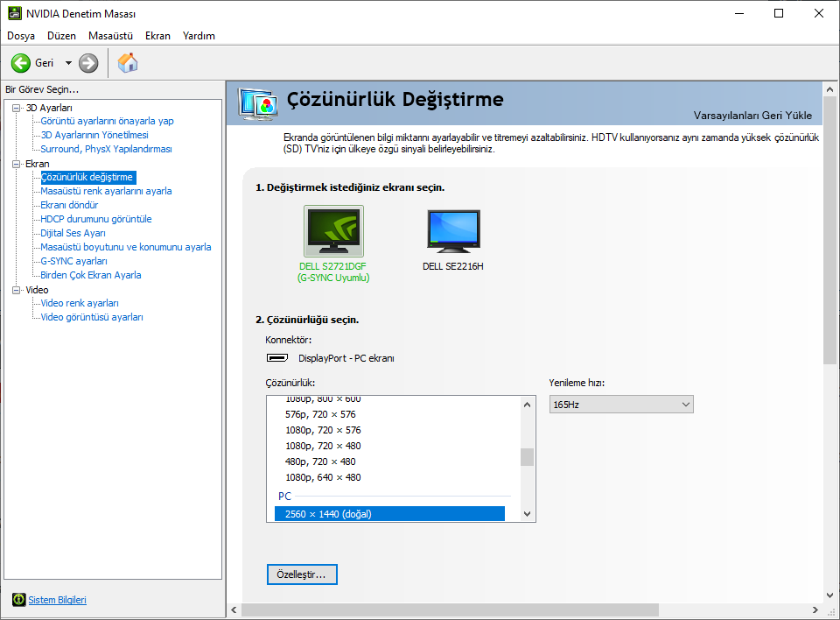Screen dimensions: 840x620
Task: Open the Düzen menu
Action: click(x=61, y=36)
